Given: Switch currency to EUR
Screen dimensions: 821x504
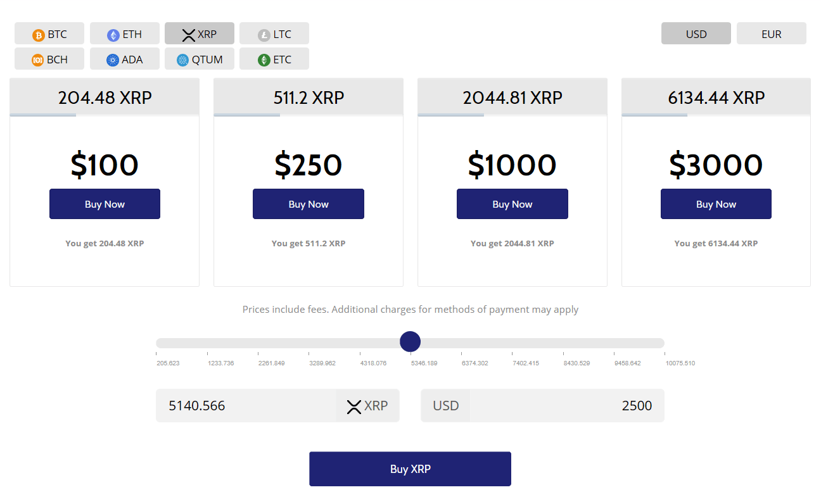Looking at the screenshot, I should [771, 34].
